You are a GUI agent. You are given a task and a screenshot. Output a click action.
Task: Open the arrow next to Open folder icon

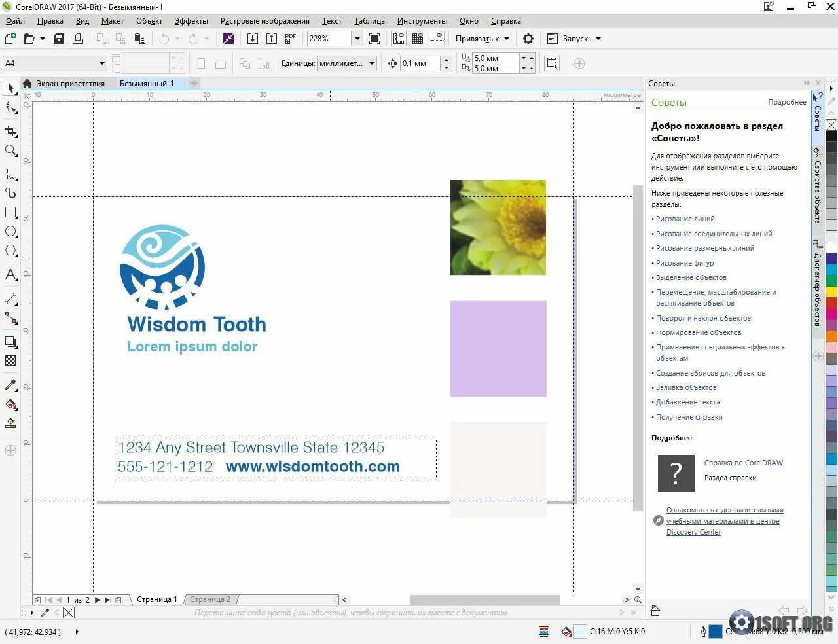point(43,39)
